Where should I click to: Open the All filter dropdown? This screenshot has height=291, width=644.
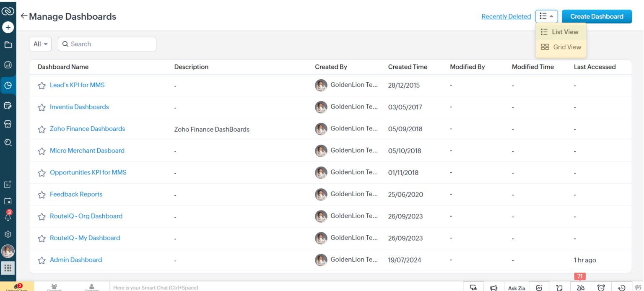point(40,44)
